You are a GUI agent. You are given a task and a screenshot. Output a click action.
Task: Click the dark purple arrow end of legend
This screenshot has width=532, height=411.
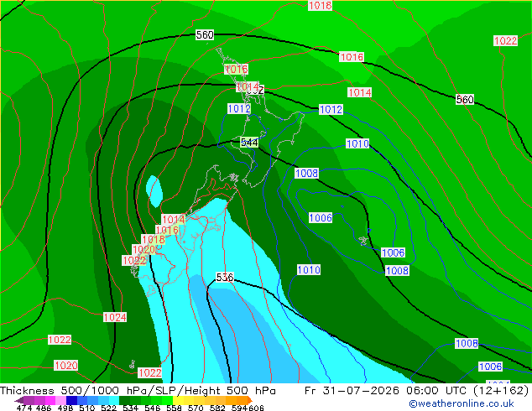pos(19,400)
